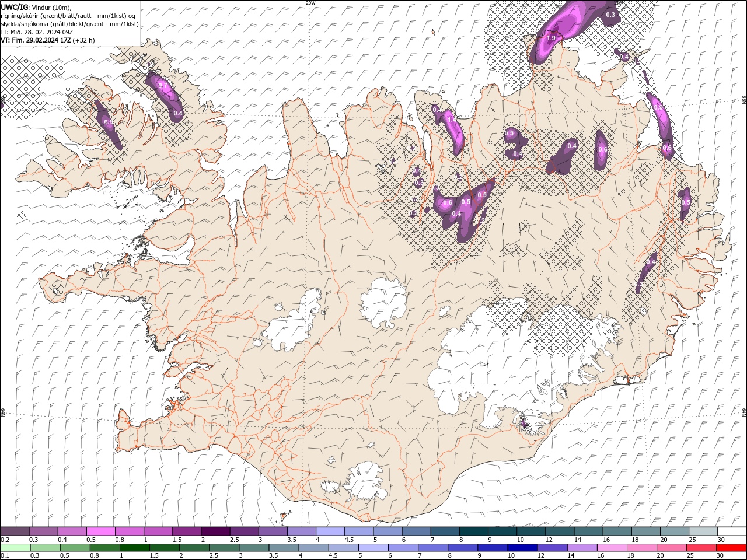Click the '1.4' snowfall value on the map

click(451, 120)
